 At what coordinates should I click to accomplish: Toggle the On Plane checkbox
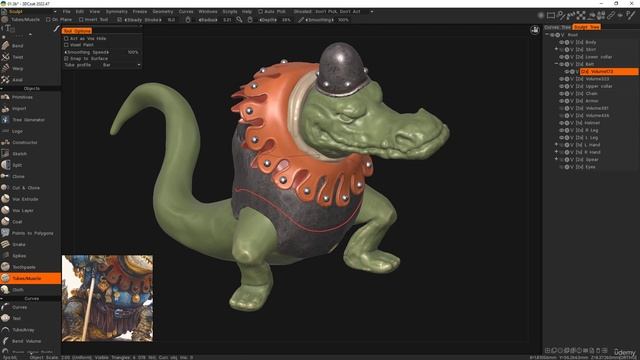point(48,20)
